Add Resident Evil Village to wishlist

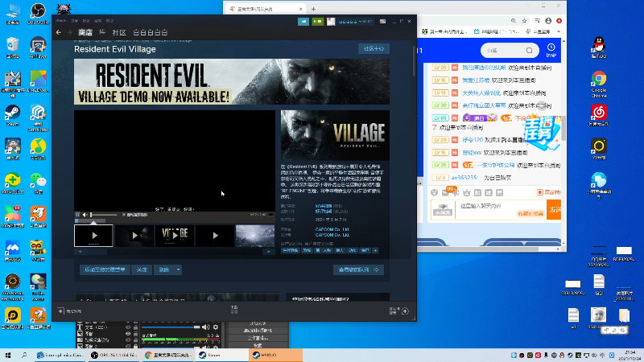point(105,269)
